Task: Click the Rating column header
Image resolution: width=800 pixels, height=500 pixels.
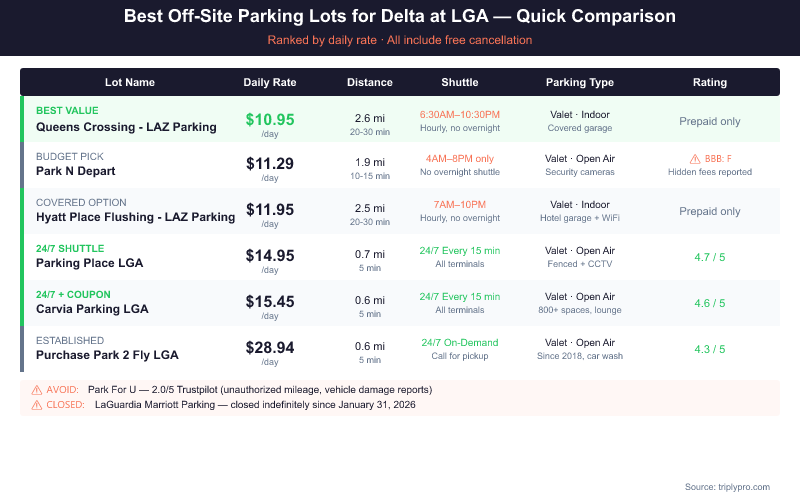Action: 710,82
